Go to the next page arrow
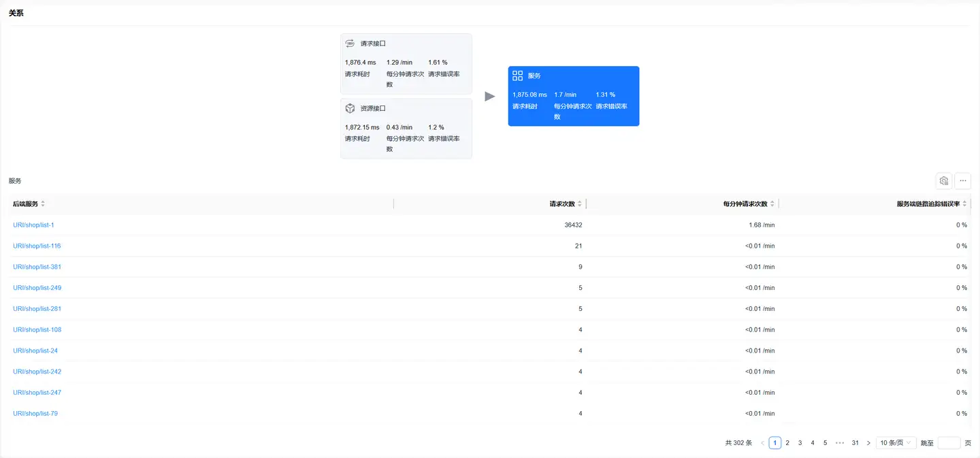This screenshot has height=458, width=980. pos(868,443)
